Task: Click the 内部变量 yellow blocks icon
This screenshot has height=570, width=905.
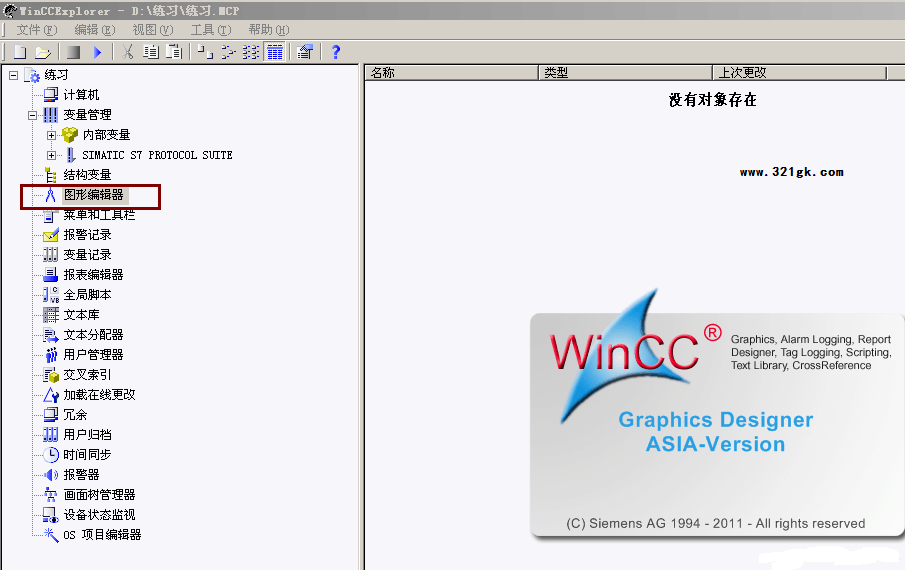Action: point(70,135)
